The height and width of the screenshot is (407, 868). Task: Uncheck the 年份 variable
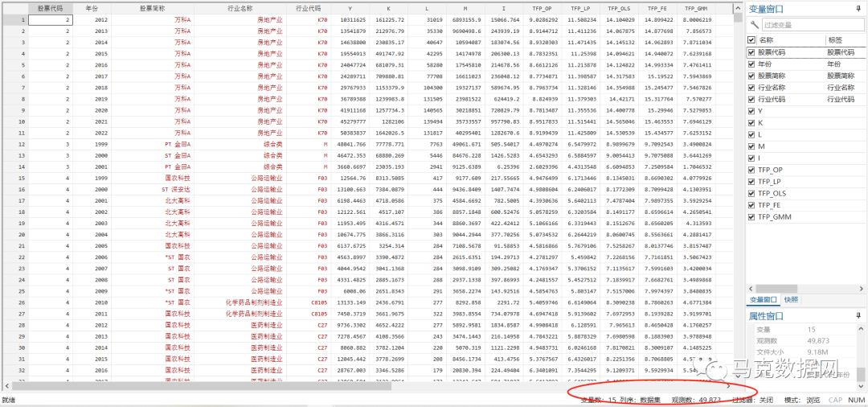click(x=751, y=64)
